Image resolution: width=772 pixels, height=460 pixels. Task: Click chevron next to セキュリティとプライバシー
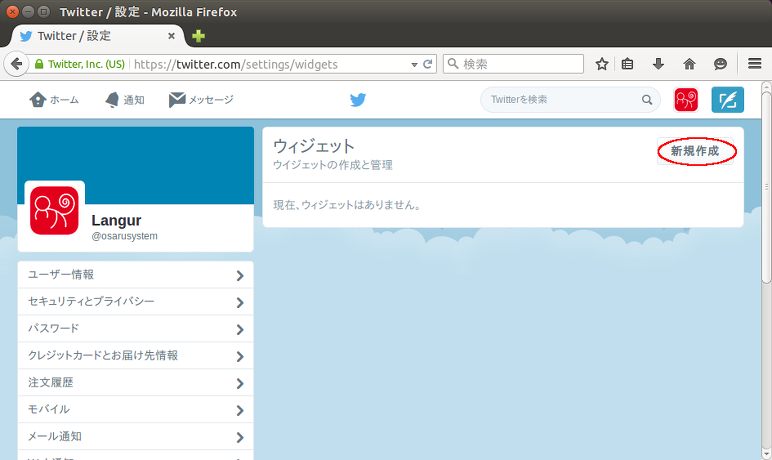coord(240,302)
